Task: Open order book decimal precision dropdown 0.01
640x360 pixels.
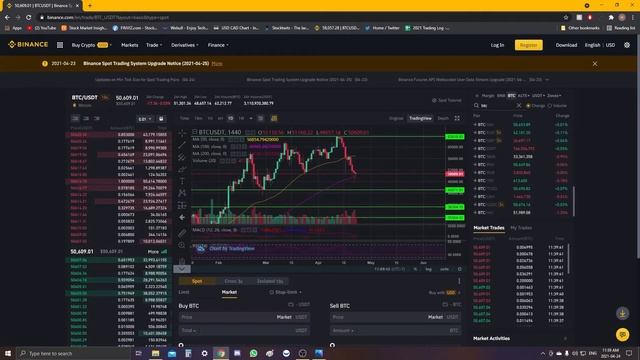Action: (145, 119)
